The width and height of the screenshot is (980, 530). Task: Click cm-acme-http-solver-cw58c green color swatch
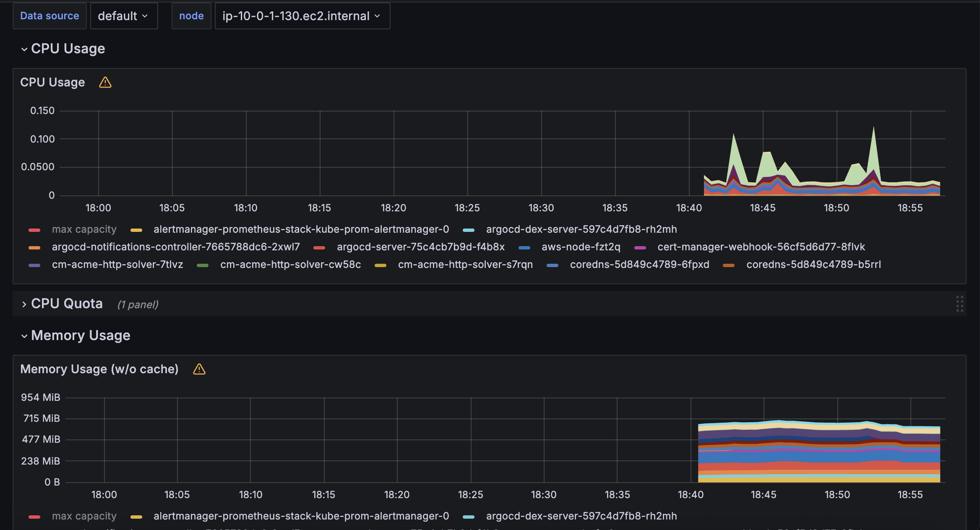tap(203, 265)
